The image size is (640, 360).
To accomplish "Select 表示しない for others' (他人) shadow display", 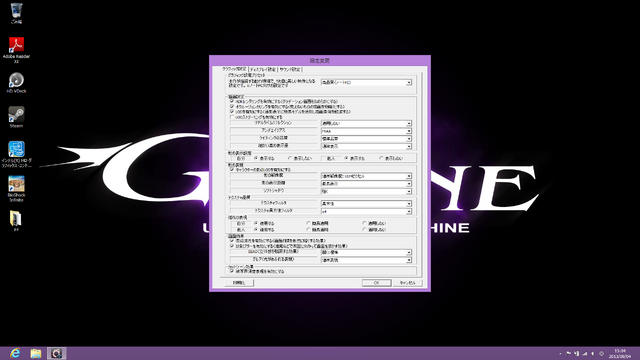I will pos(391,158).
